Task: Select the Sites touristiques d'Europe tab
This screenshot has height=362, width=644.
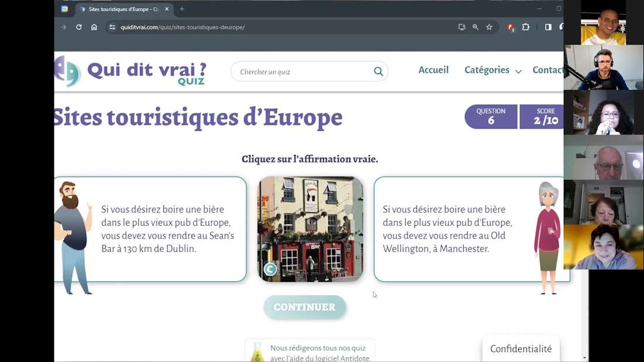Action: (124, 9)
